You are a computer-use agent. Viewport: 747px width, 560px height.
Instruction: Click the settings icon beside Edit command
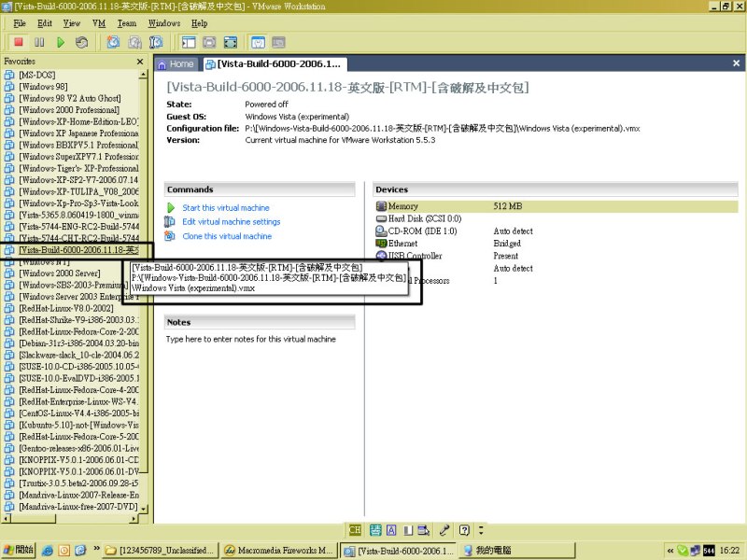tap(170, 221)
